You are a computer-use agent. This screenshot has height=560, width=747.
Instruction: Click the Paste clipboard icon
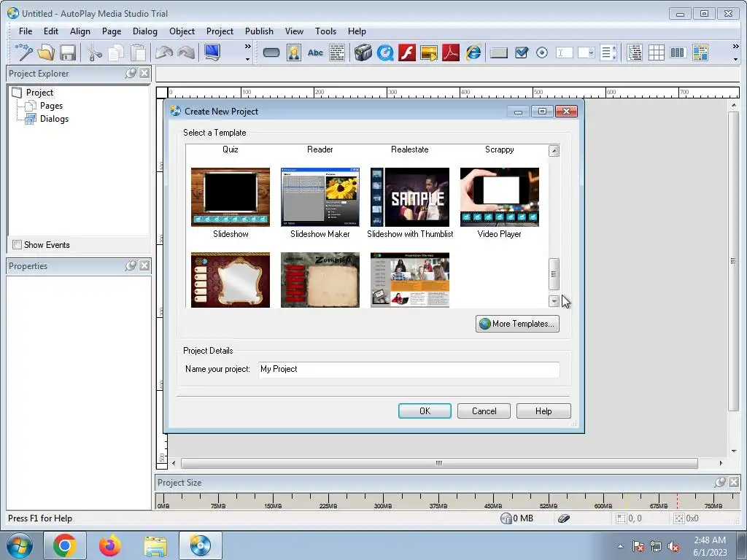(x=138, y=52)
